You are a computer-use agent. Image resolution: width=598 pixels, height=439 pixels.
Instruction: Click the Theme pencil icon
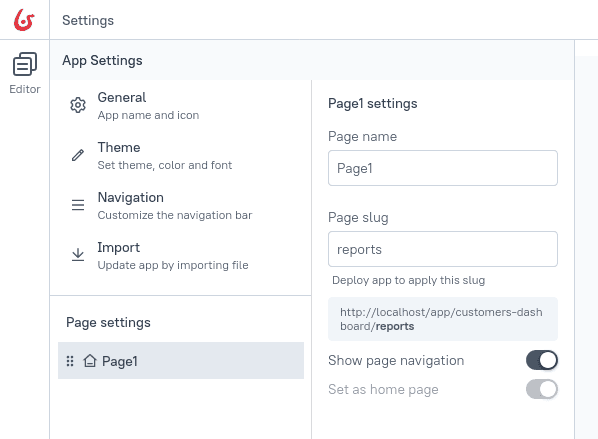coord(78,155)
